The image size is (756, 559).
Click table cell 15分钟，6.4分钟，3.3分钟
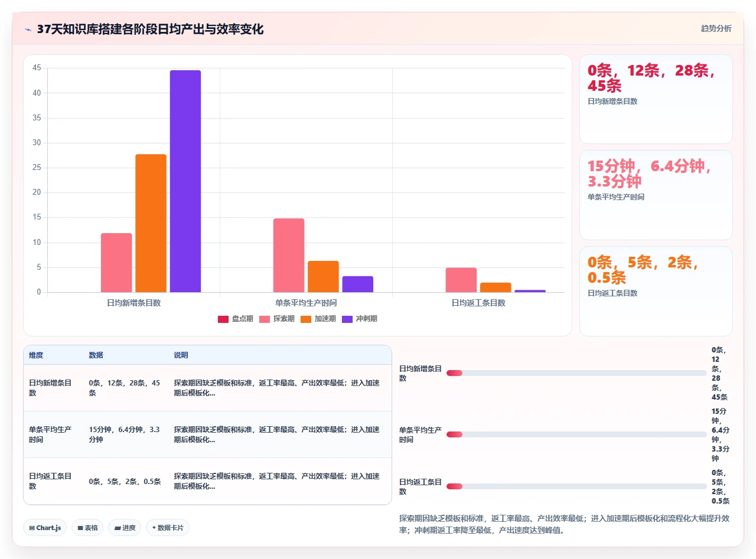(x=125, y=434)
